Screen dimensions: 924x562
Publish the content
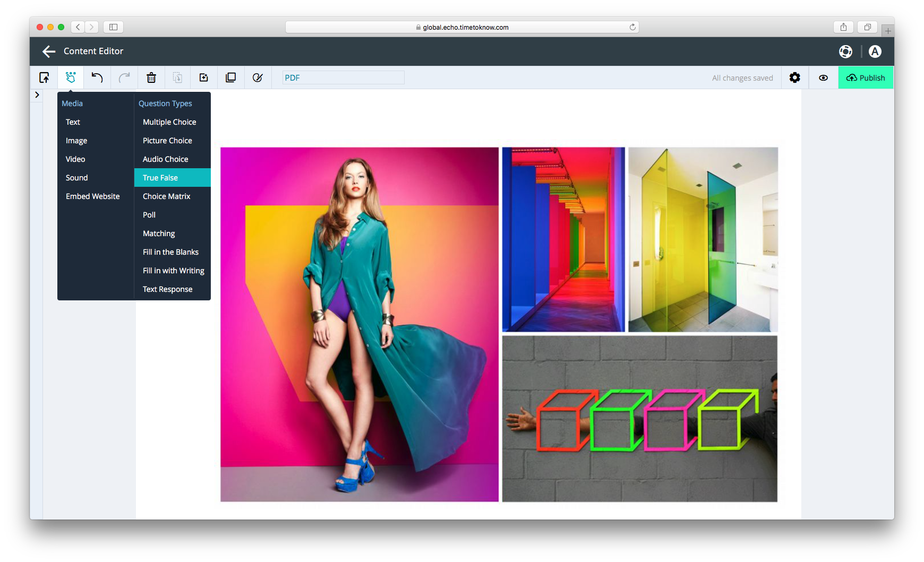tap(866, 77)
